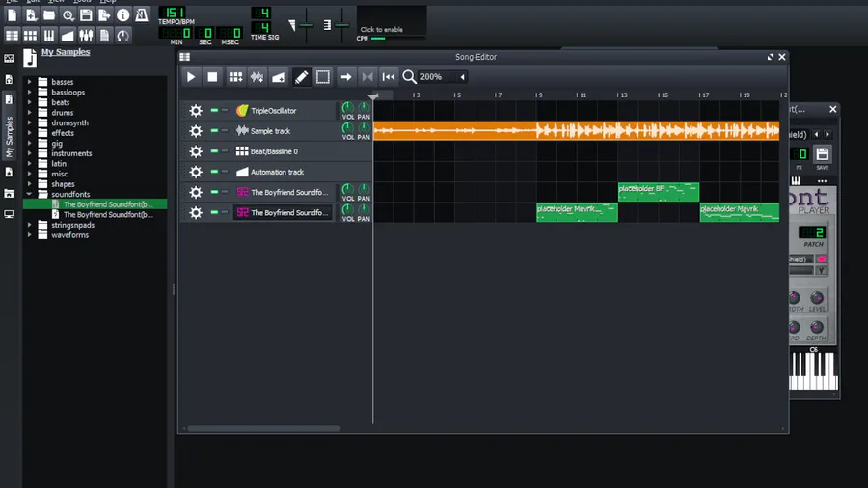The image size is (868, 488).
Task: Collapse the soundfonts folder
Action: coord(29,194)
